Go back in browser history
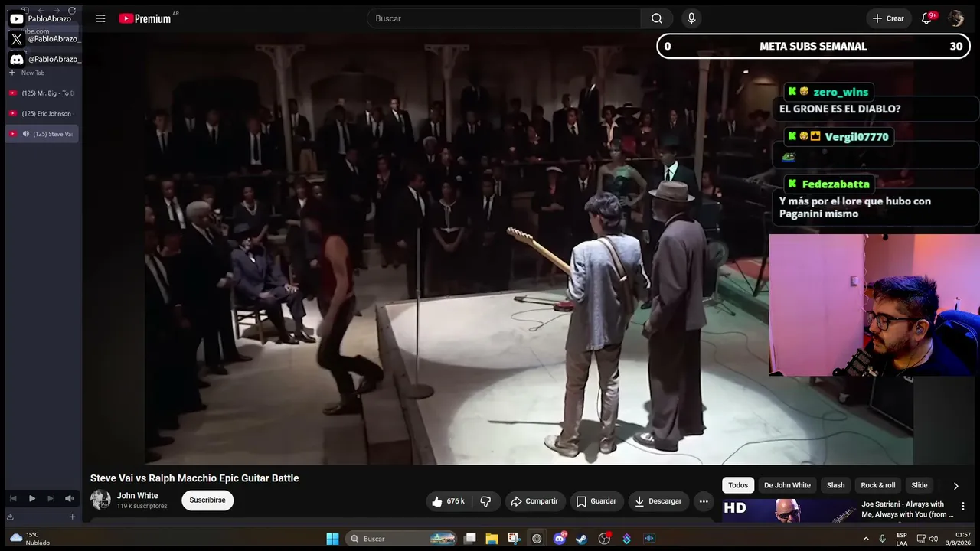This screenshot has width=980, height=551. click(41, 11)
